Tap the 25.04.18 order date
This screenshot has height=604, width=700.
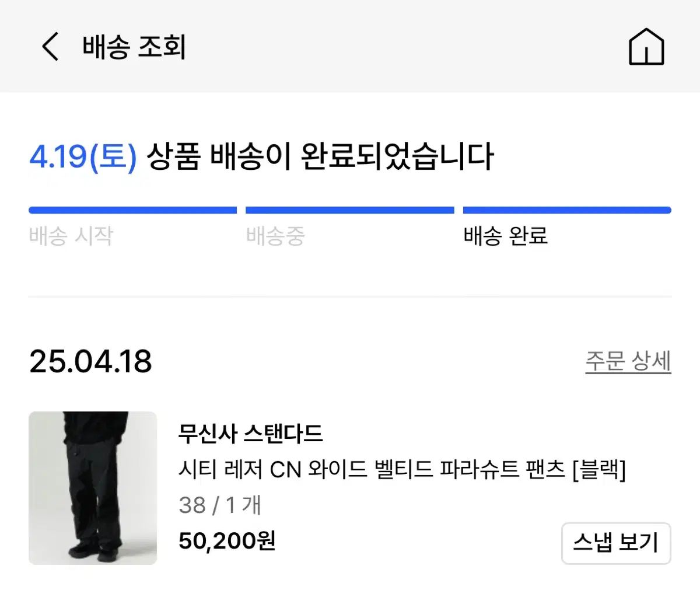(x=90, y=361)
